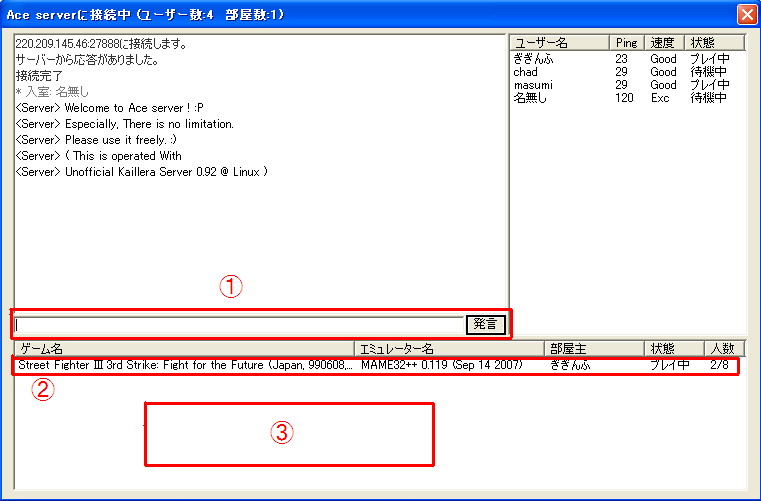Image resolution: width=761 pixels, height=501 pixels.
Task: Sort user list by 速度 column
Action: point(664,43)
